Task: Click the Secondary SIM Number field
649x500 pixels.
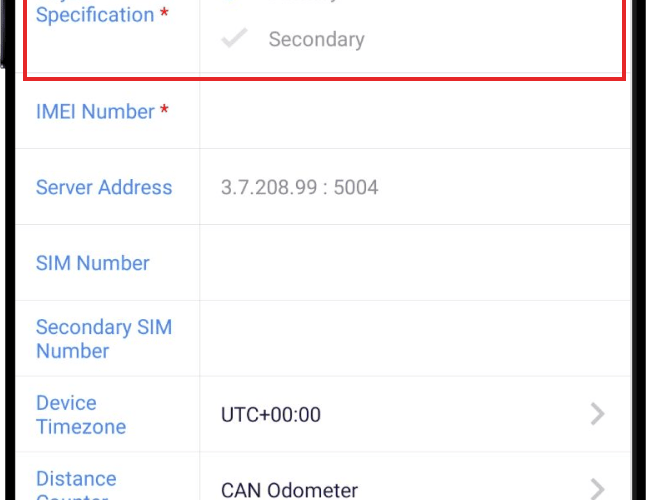Action: [415, 339]
